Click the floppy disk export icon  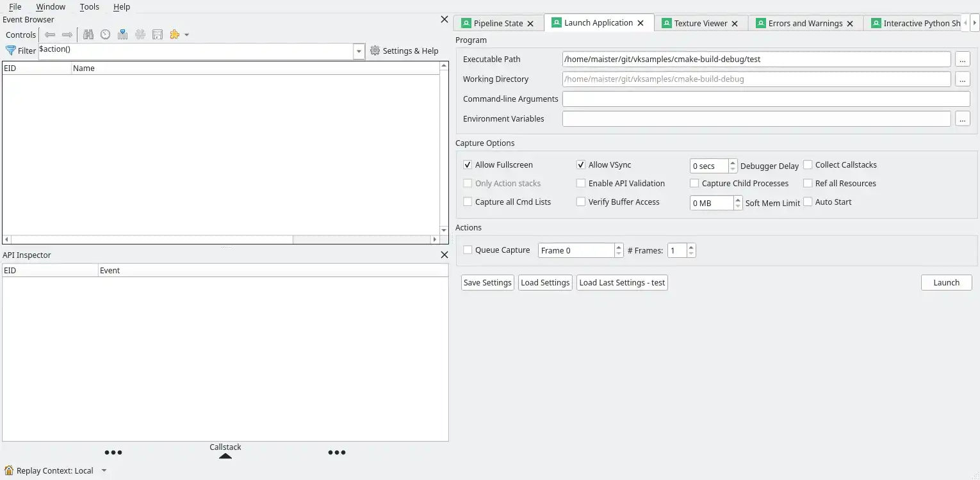158,35
